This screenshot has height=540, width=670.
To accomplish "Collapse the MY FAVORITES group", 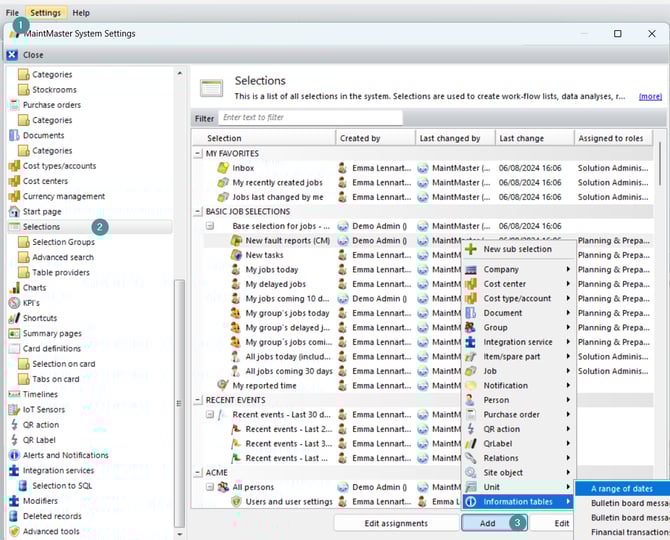I will click(198, 154).
